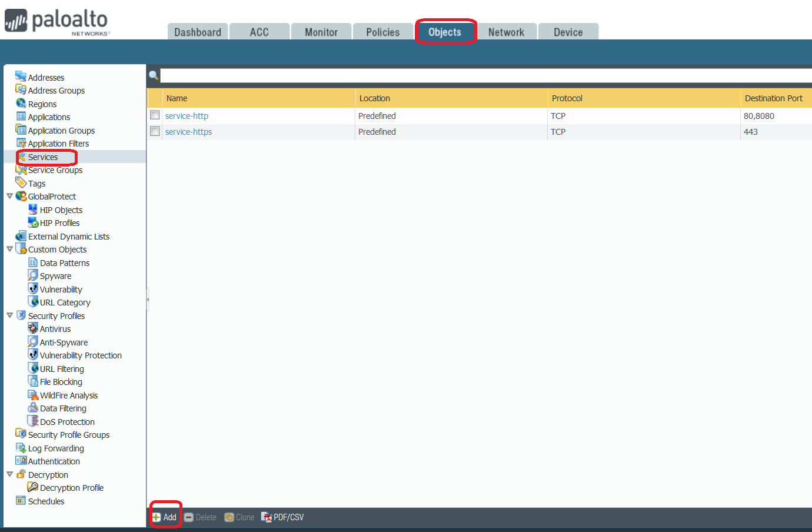The width and height of the screenshot is (812, 532).
Task: Click the URL Filtering icon
Action: 33,368
